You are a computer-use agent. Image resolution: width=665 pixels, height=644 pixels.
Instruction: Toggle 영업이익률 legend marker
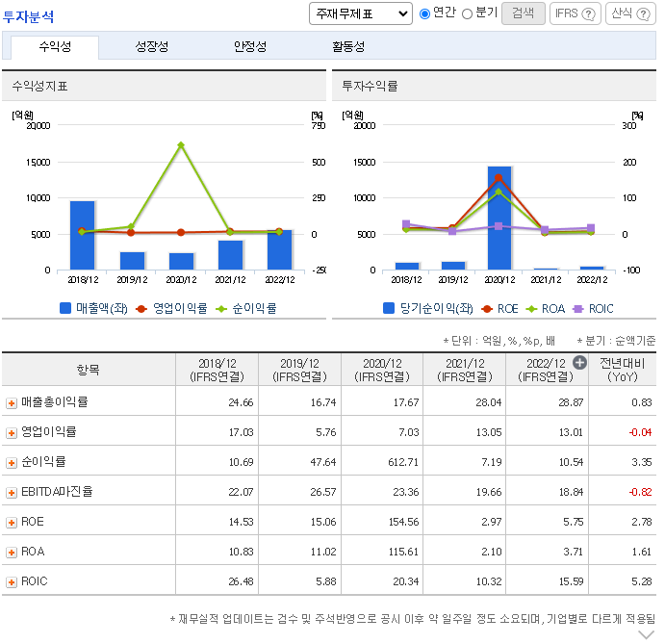(x=141, y=309)
